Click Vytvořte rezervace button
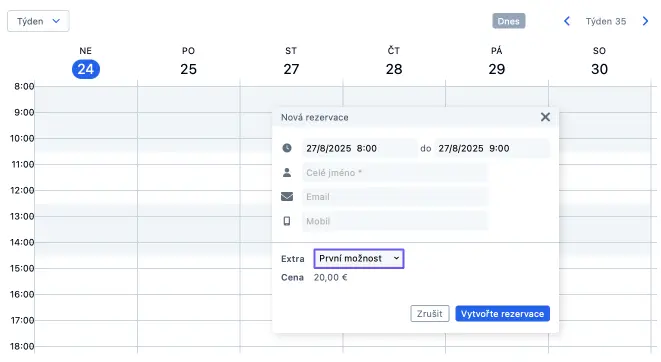Screen dimensions: 661x362 (x=502, y=314)
